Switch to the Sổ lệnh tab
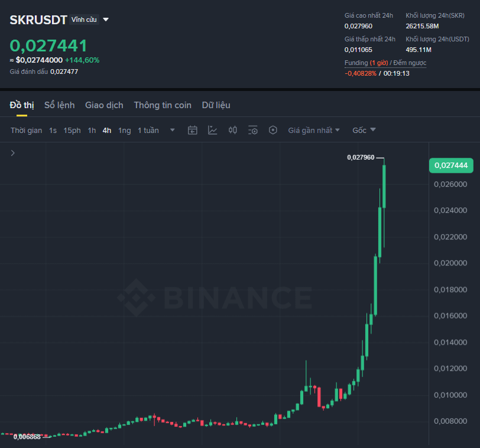This screenshot has width=480, height=448. [59, 105]
